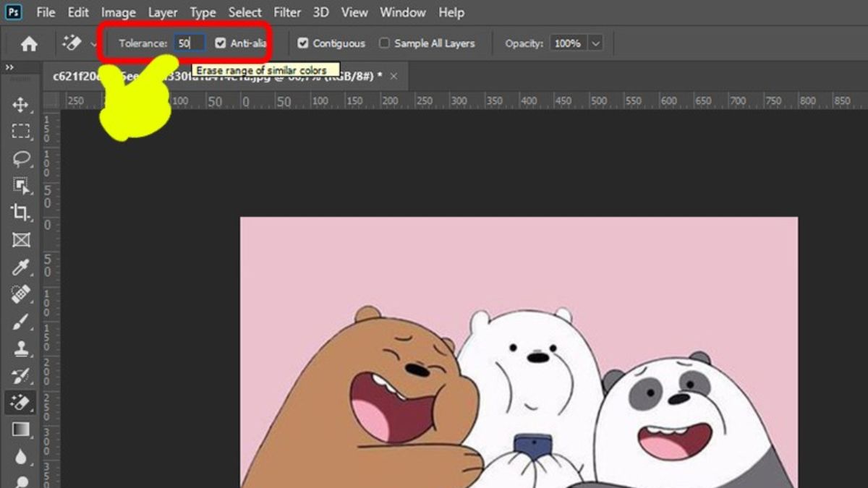Open the Opacity dropdown arrow
This screenshot has height=488, width=868.
coord(595,43)
